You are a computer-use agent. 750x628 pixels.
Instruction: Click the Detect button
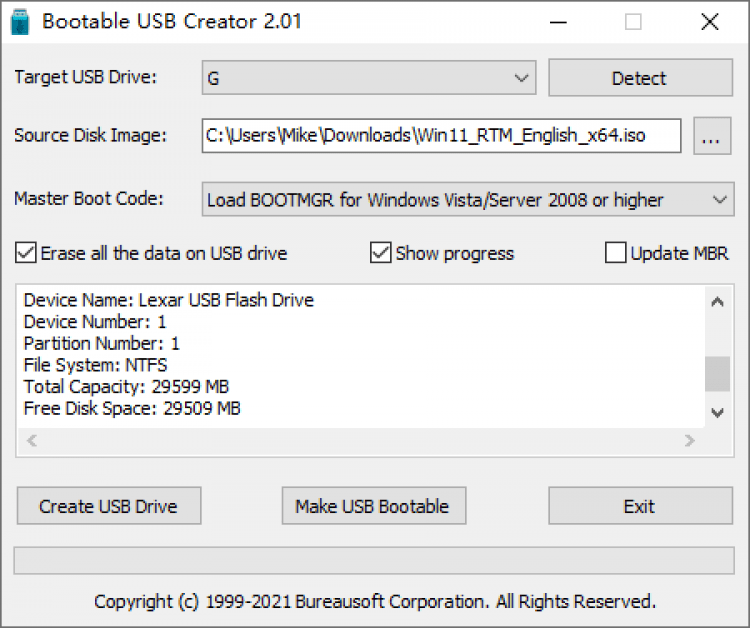[x=639, y=78]
